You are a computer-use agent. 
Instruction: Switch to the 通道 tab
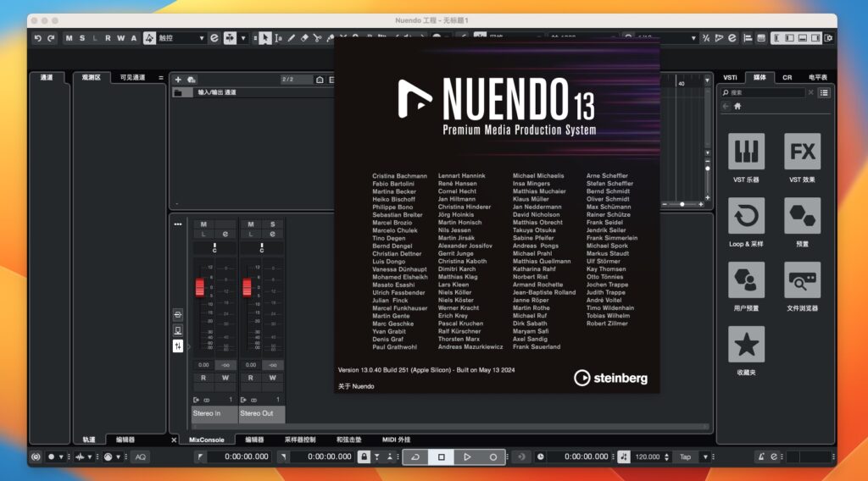47,77
